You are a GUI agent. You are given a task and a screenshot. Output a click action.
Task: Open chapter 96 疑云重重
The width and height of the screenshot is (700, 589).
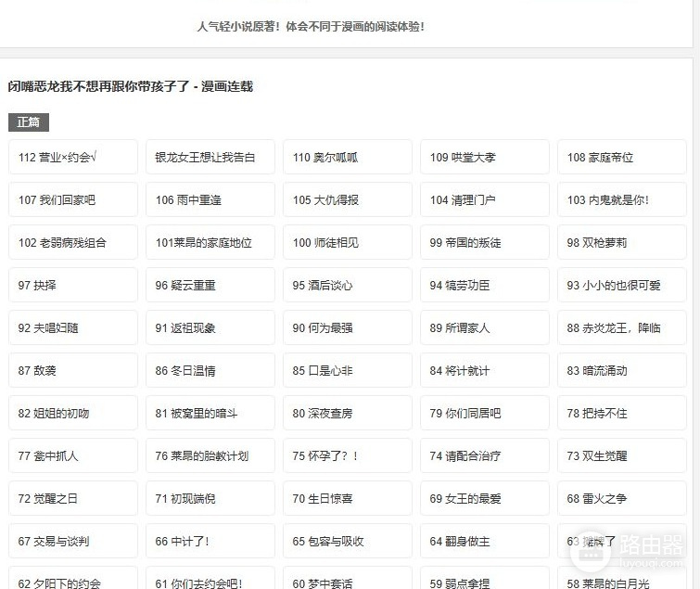(x=210, y=285)
